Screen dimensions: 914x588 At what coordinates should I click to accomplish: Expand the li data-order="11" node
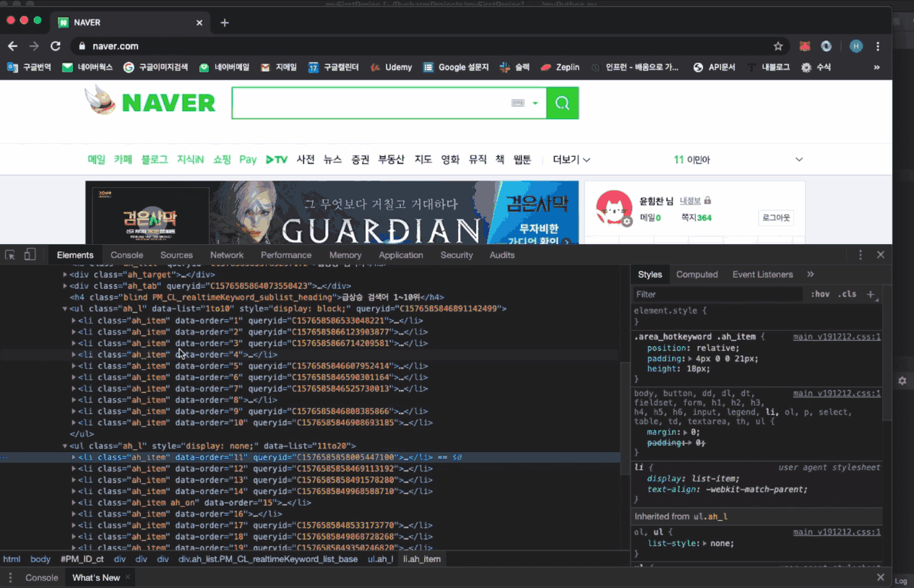[x=74, y=457]
